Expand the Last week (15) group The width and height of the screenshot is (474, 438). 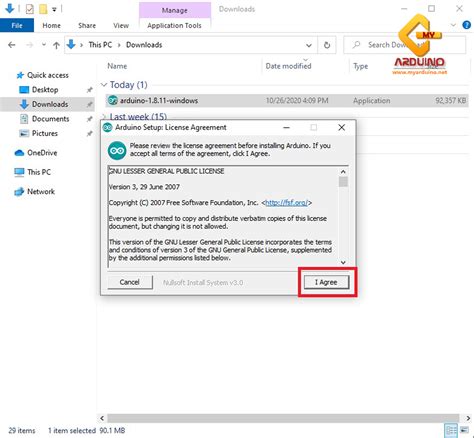pos(104,116)
